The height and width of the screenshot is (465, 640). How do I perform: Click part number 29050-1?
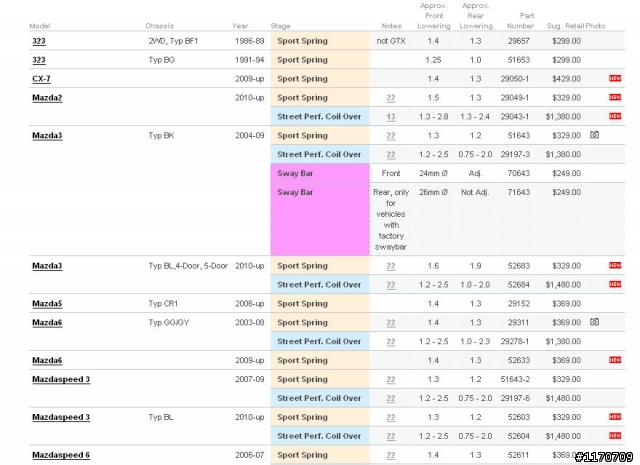click(x=515, y=79)
